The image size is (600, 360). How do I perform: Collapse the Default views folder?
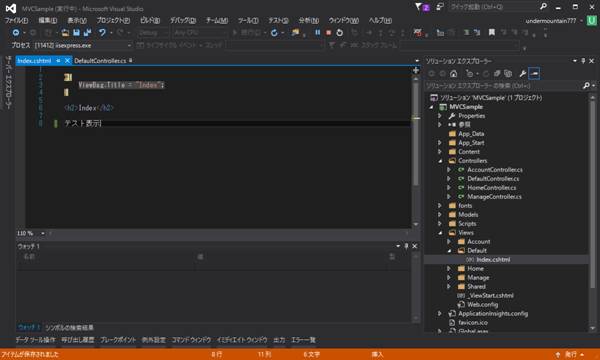click(449, 251)
